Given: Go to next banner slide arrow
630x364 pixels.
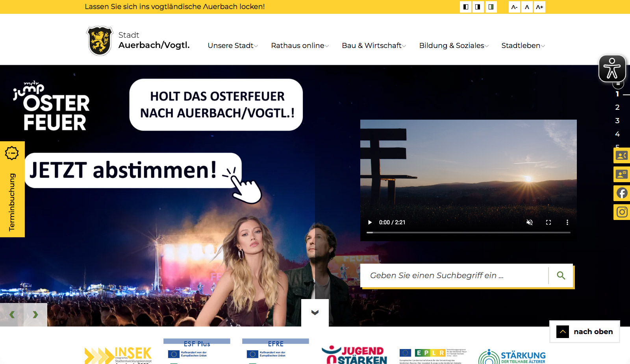Looking at the screenshot, I should [x=35, y=314].
